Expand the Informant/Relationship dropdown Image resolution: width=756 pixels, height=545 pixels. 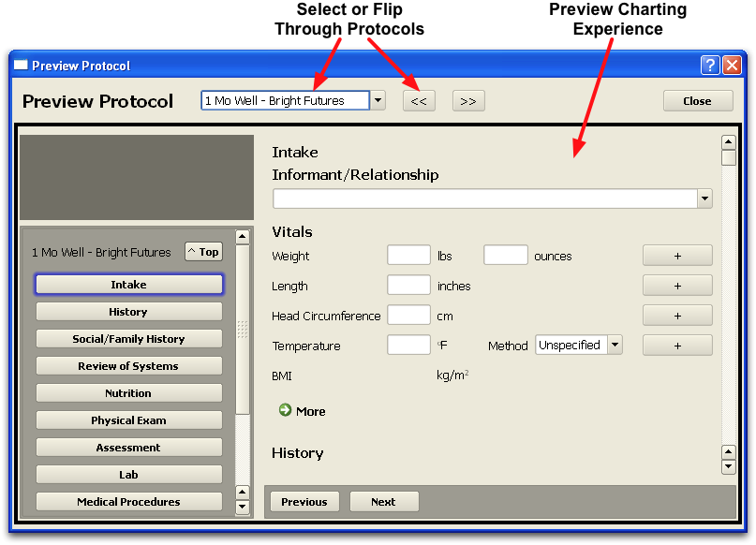(x=704, y=199)
